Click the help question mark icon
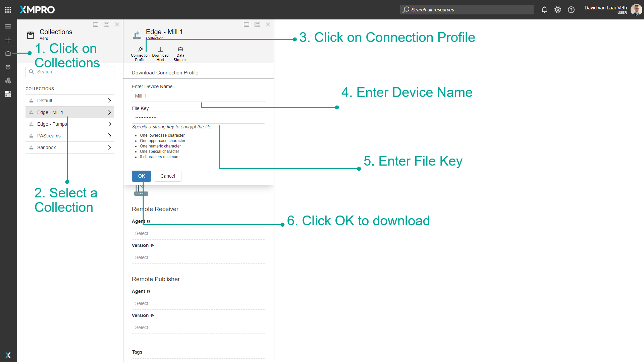 [x=571, y=10]
